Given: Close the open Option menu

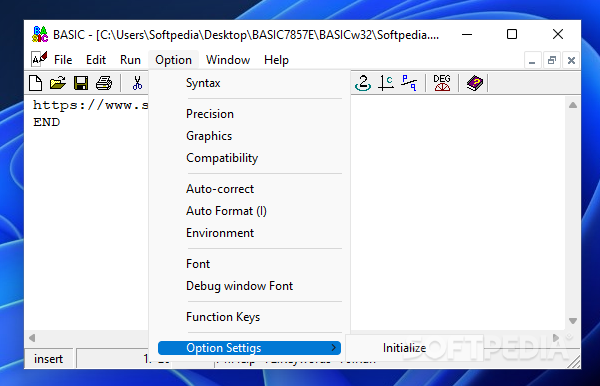Looking at the screenshot, I should click(x=173, y=60).
